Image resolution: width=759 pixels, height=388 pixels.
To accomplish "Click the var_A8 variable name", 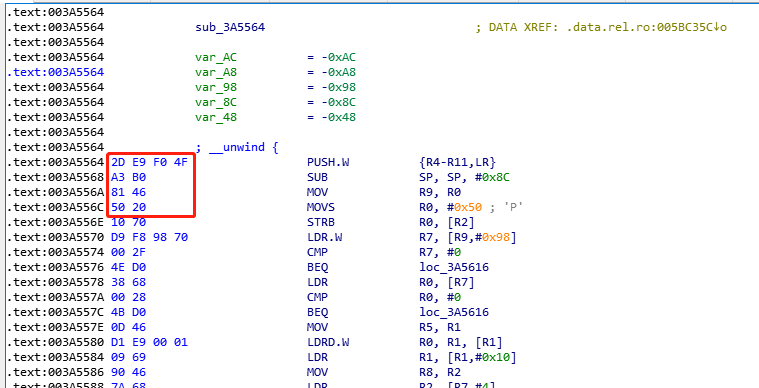I will 216,73.
